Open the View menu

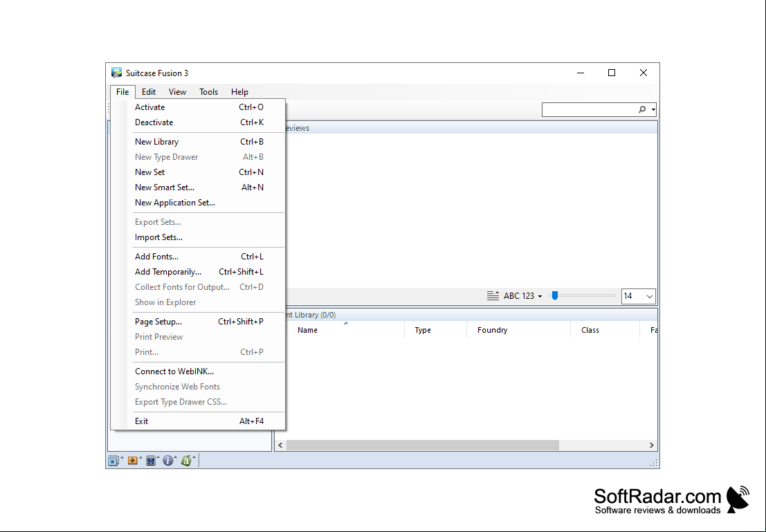tap(177, 92)
